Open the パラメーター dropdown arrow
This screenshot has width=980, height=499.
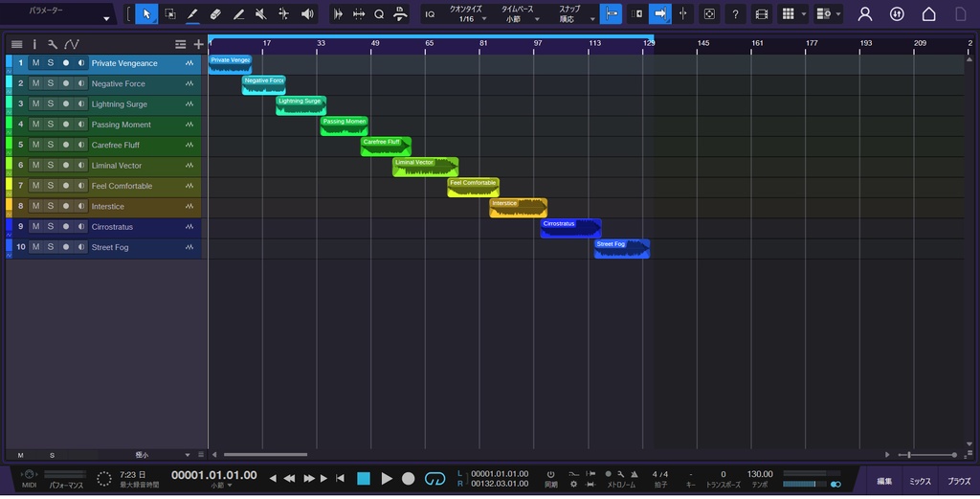(x=106, y=19)
